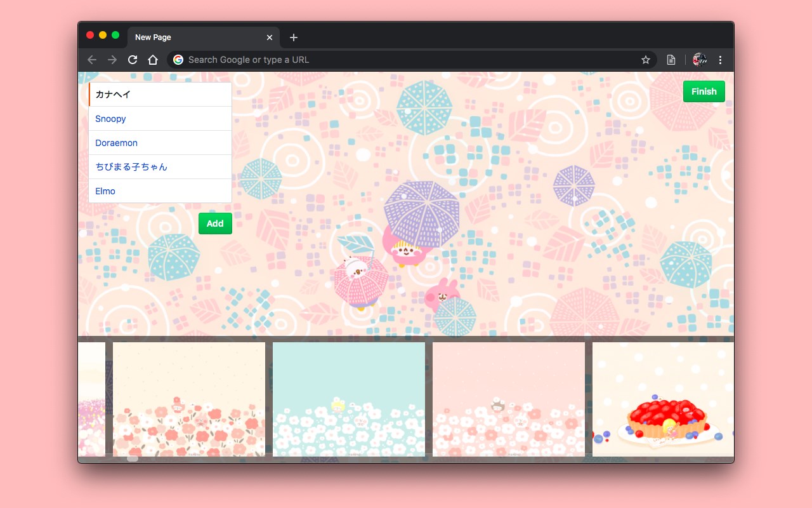Open the Chrome three-dot menu
Image resolution: width=812 pixels, height=508 pixels.
(720, 60)
